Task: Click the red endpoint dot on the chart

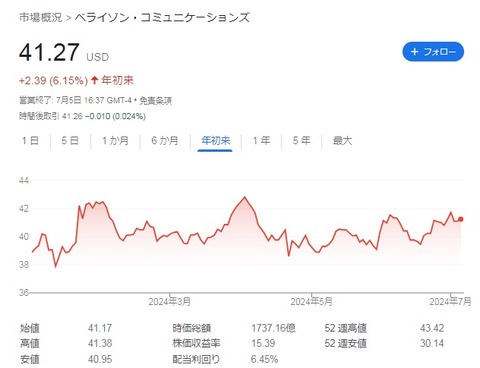Action: [x=461, y=219]
